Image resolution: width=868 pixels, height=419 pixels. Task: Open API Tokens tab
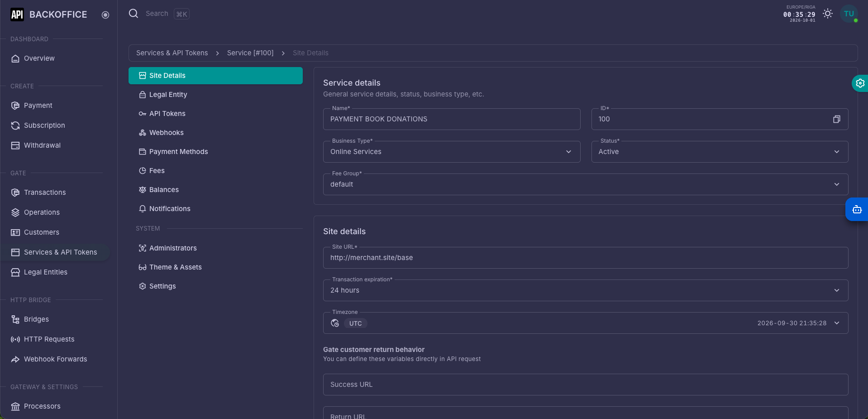(x=215, y=114)
